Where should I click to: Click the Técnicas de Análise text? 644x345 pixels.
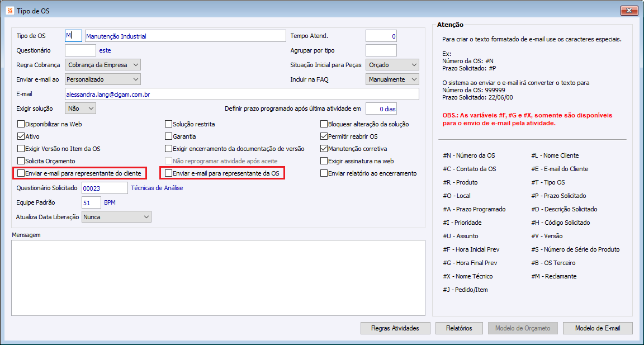coord(157,188)
